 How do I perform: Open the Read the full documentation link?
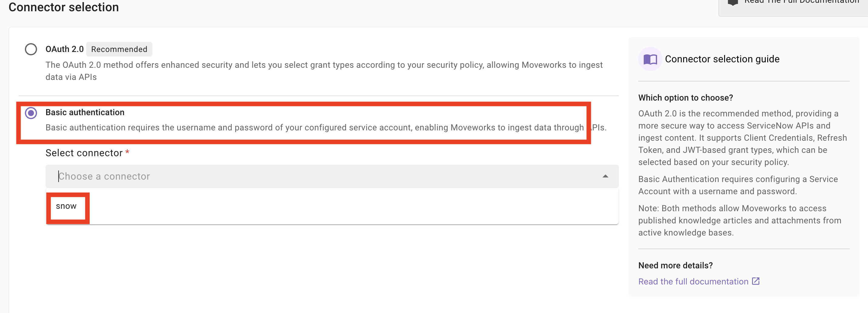point(693,281)
